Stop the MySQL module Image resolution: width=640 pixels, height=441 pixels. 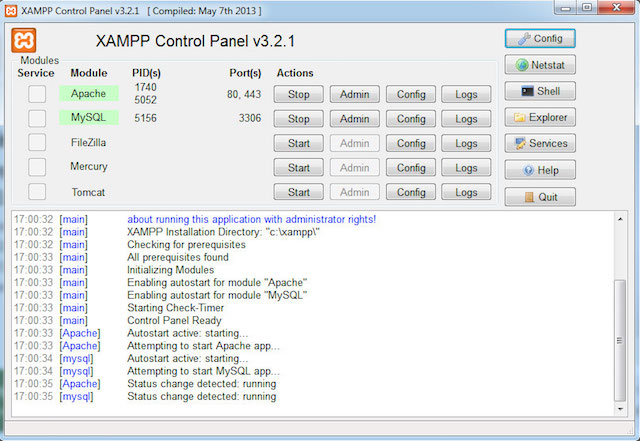click(x=298, y=119)
